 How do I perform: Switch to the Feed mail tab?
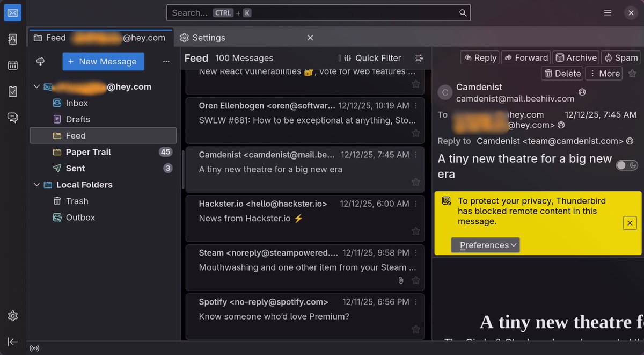pos(100,38)
